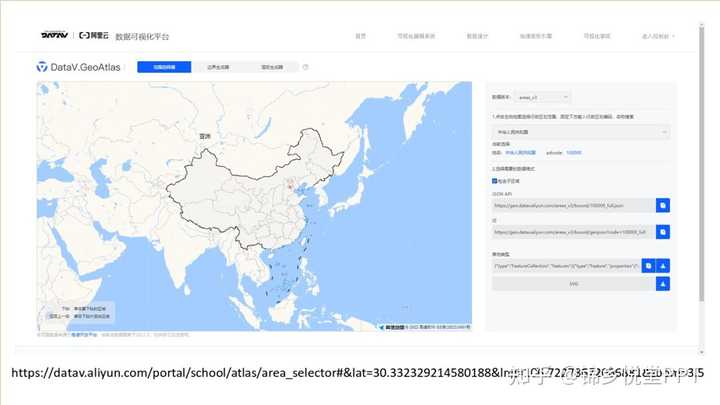
Task: Open the rightmost console menu in header
Action: (658, 36)
